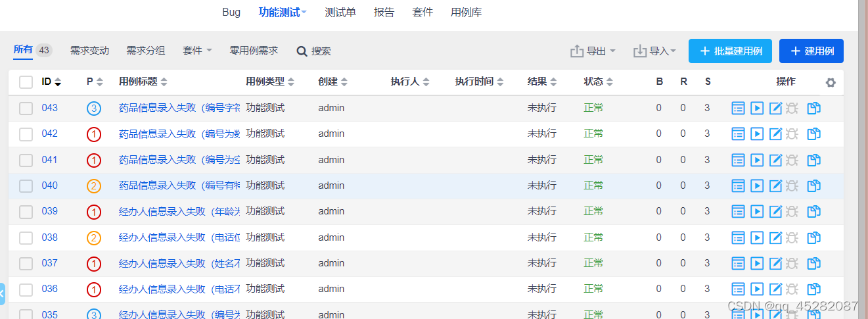The width and height of the screenshot is (868, 319).
Task: Sort by 执行时间 column header
Action: pyautogui.click(x=479, y=82)
